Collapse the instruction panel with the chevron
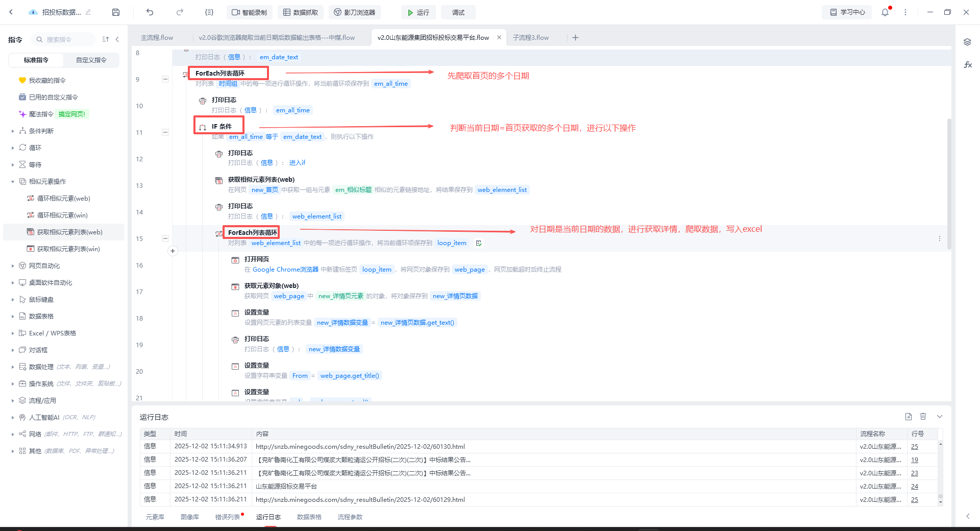The height and width of the screenshot is (531, 980). (117, 39)
